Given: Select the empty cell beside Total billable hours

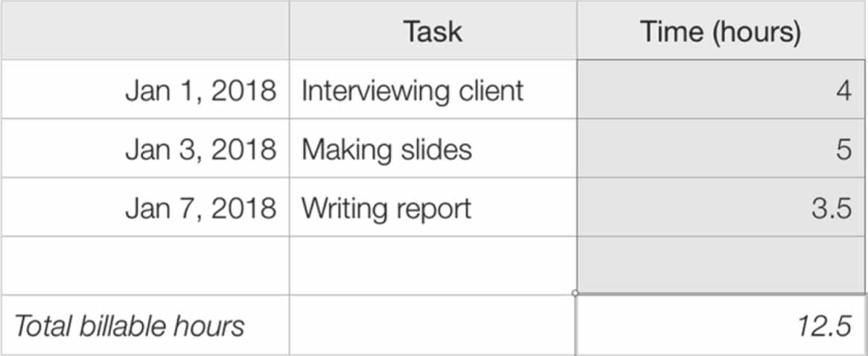Looking at the screenshot, I should [x=433, y=326].
